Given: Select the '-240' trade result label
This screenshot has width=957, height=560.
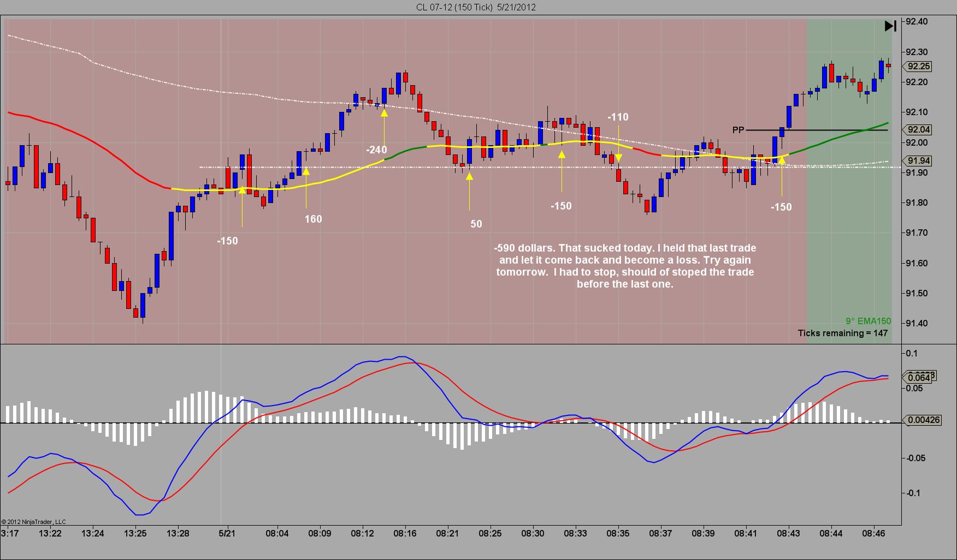Looking at the screenshot, I should tap(376, 150).
